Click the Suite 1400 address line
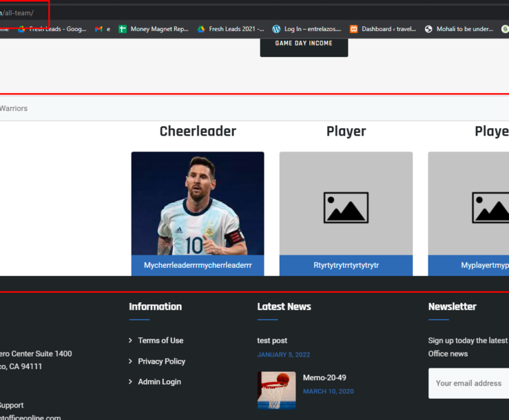This screenshot has width=509, height=420. pos(36,353)
